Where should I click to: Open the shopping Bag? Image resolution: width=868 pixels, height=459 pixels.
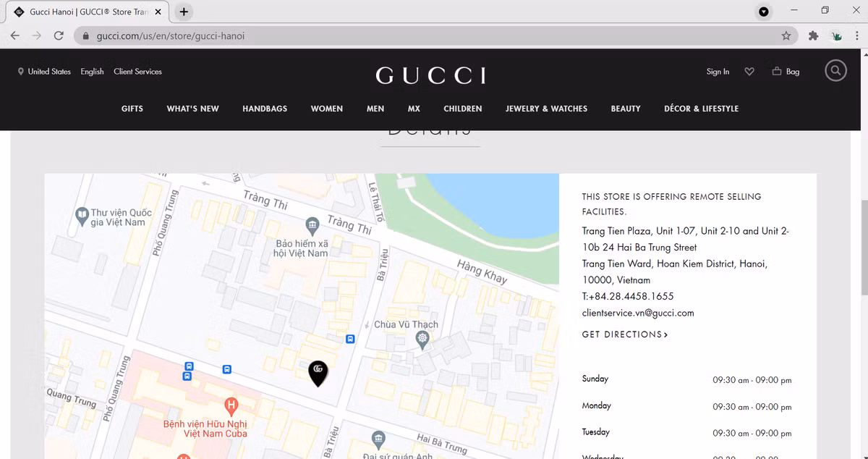point(786,72)
